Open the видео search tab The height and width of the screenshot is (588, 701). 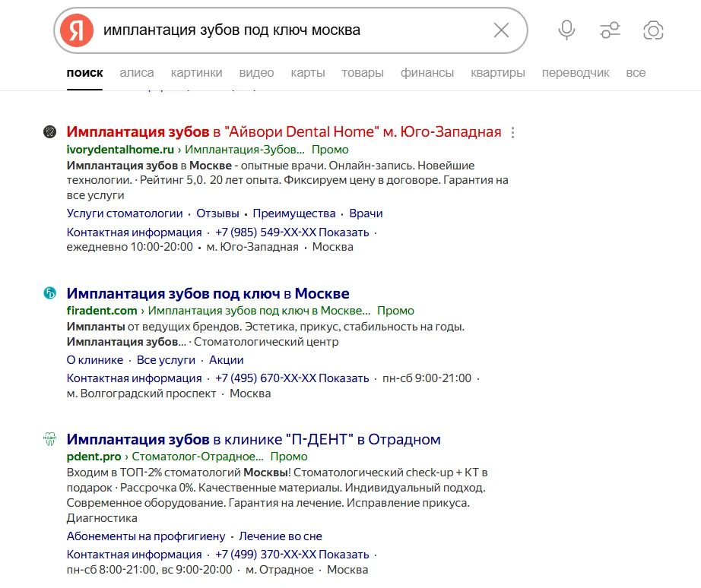click(x=257, y=72)
